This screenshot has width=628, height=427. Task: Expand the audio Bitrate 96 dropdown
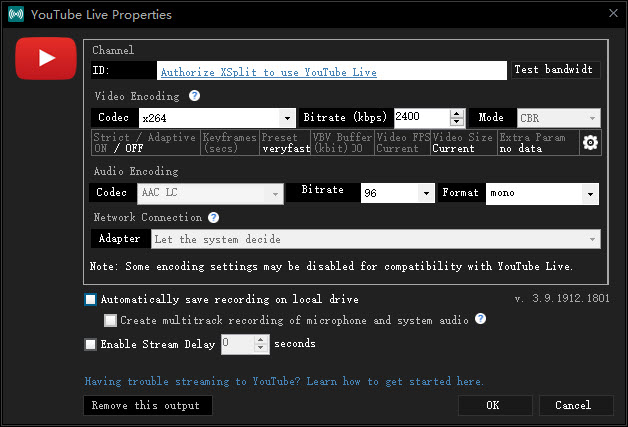pos(397,193)
